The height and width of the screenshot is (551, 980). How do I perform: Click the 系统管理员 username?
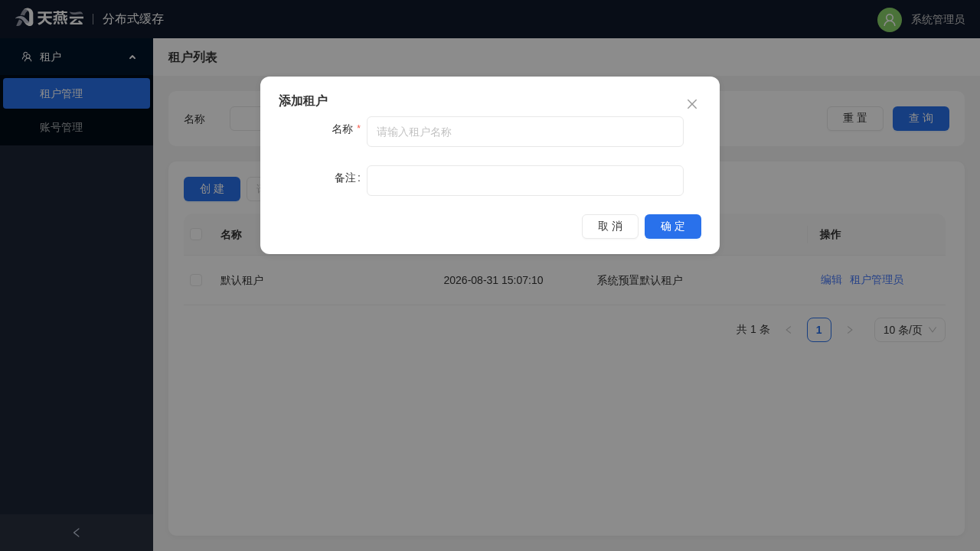[x=938, y=20]
